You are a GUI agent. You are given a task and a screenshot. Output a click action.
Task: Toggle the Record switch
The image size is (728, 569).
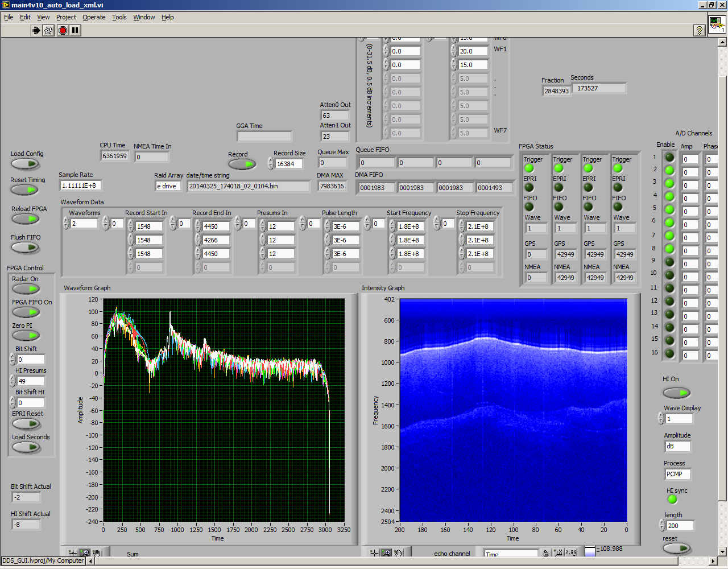tap(242, 164)
